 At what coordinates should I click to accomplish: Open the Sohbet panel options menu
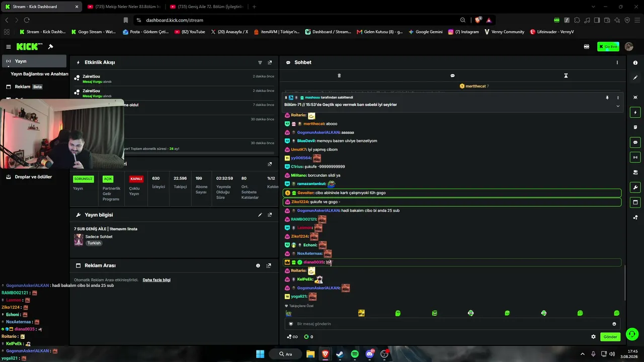(617, 62)
